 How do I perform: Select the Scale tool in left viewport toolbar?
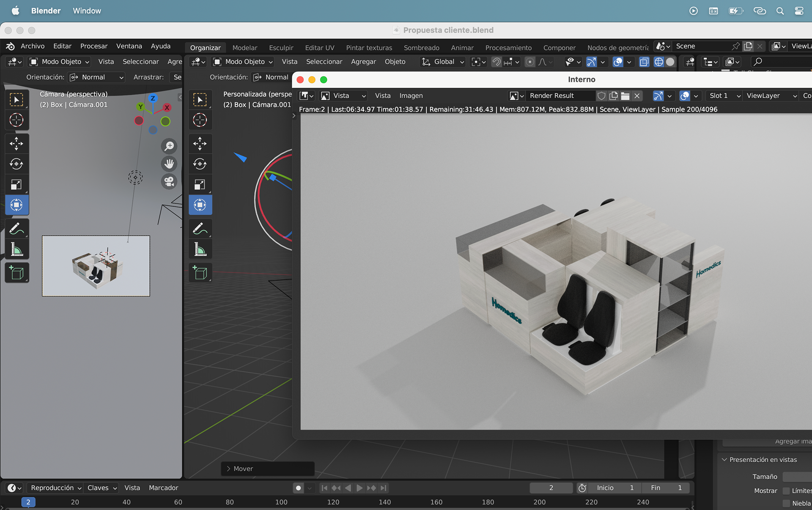point(16,184)
